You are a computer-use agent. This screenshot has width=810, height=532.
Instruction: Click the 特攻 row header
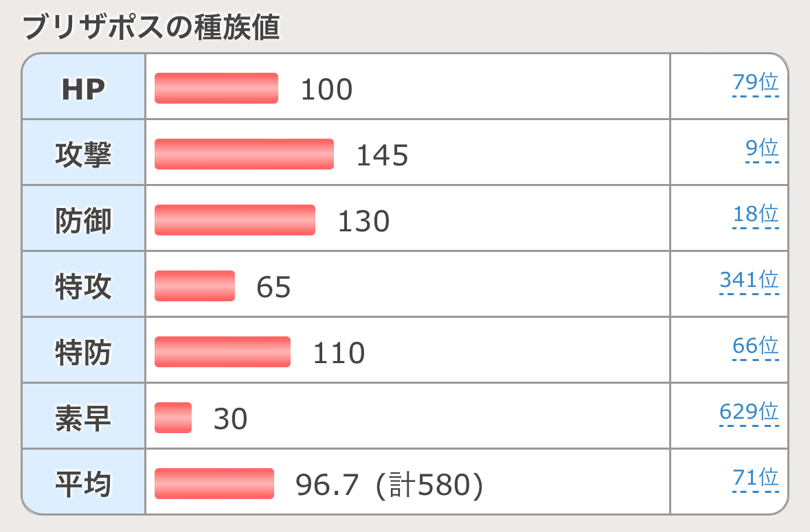tap(83, 286)
